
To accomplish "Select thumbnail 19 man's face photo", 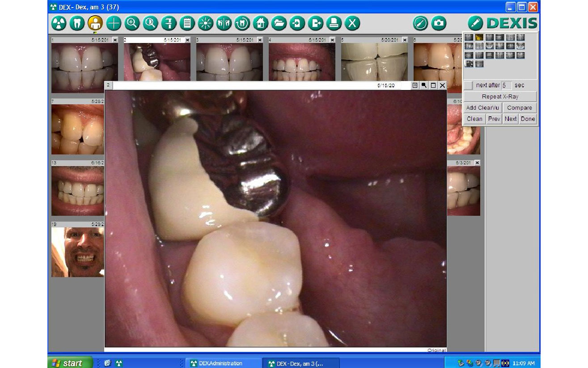I will (x=78, y=252).
